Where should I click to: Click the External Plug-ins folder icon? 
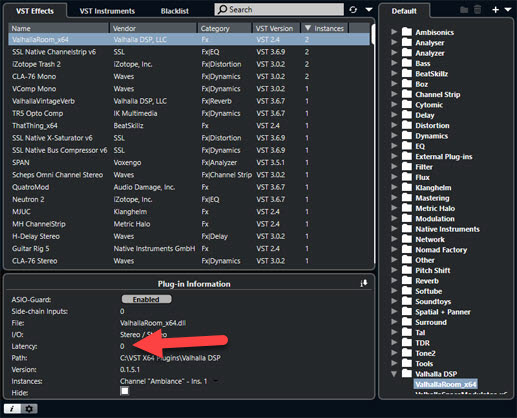coord(407,156)
